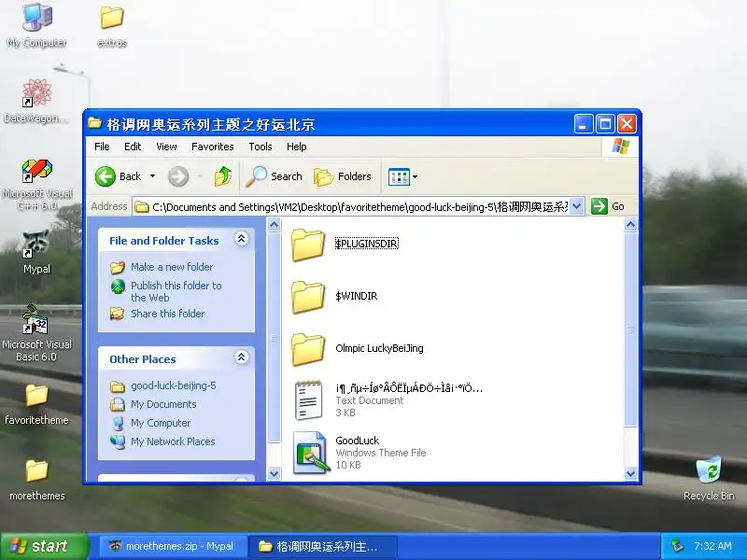Screen dimensions: 747x560
Task: Click the Olmpic LuckyBeiJing name text
Action: (x=379, y=348)
